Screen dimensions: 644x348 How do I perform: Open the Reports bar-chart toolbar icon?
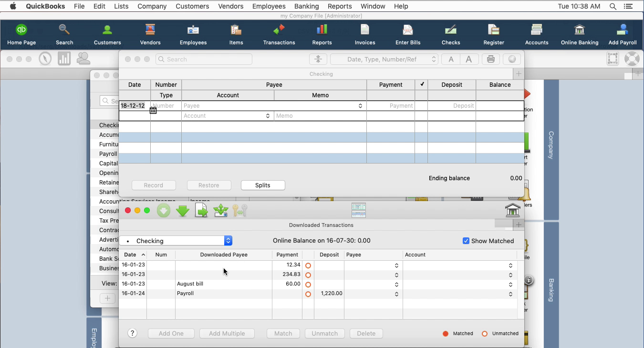[x=322, y=34]
